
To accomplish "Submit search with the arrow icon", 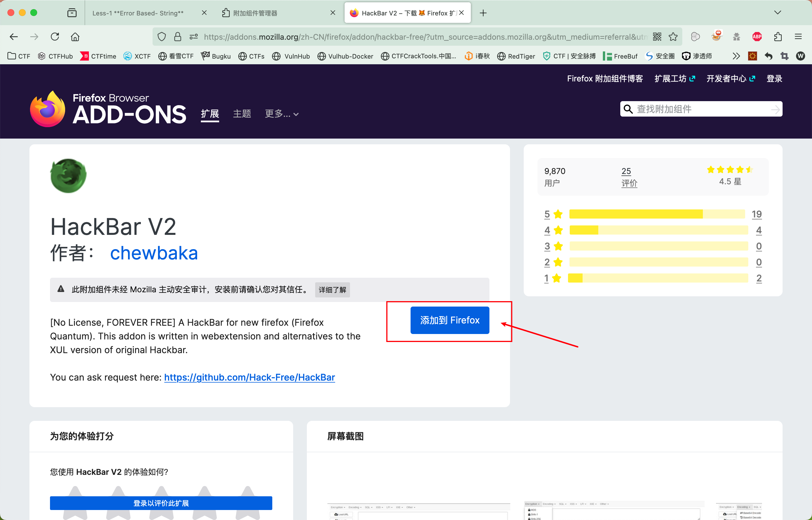I will coord(775,109).
